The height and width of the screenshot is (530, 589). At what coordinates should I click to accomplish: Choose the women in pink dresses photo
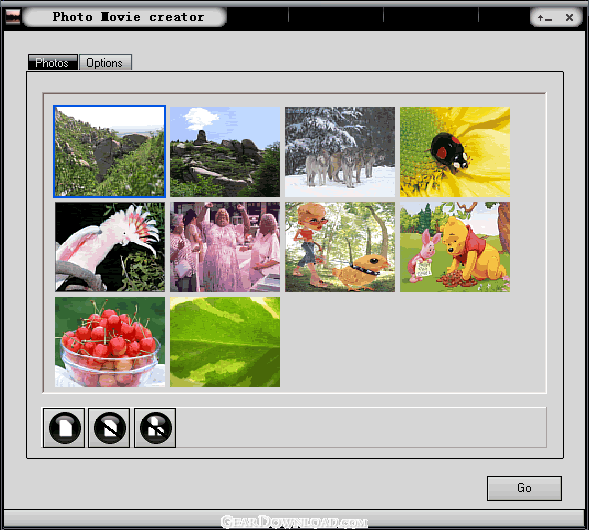tap(225, 247)
